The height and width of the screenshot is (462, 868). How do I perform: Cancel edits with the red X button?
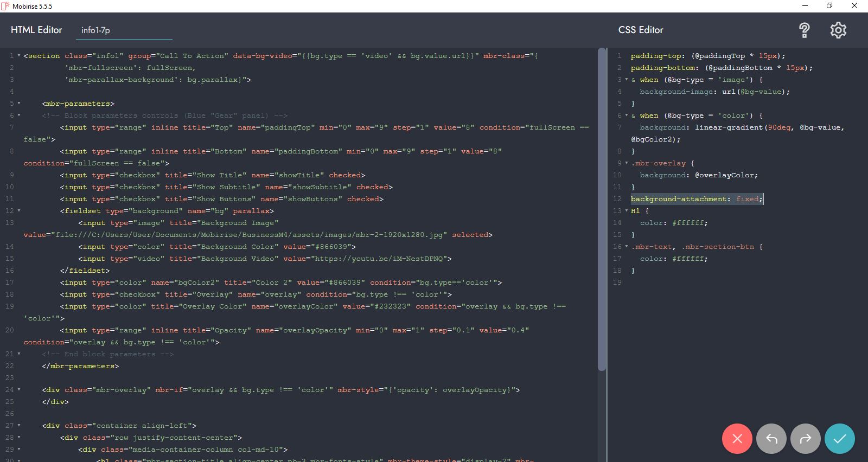(x=737, y=439)
